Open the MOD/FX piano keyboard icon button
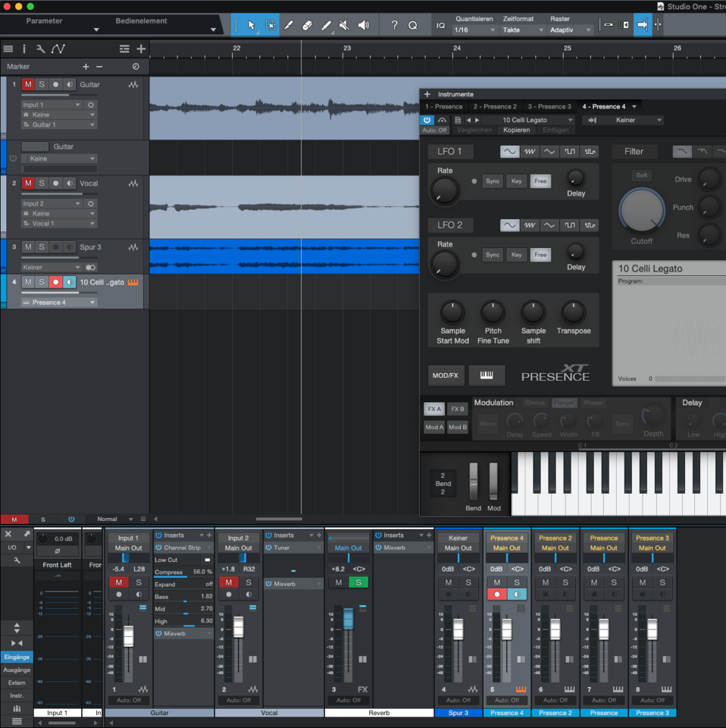Image resolution: width=726 pixels, height=728 pixels. point(487,375)
